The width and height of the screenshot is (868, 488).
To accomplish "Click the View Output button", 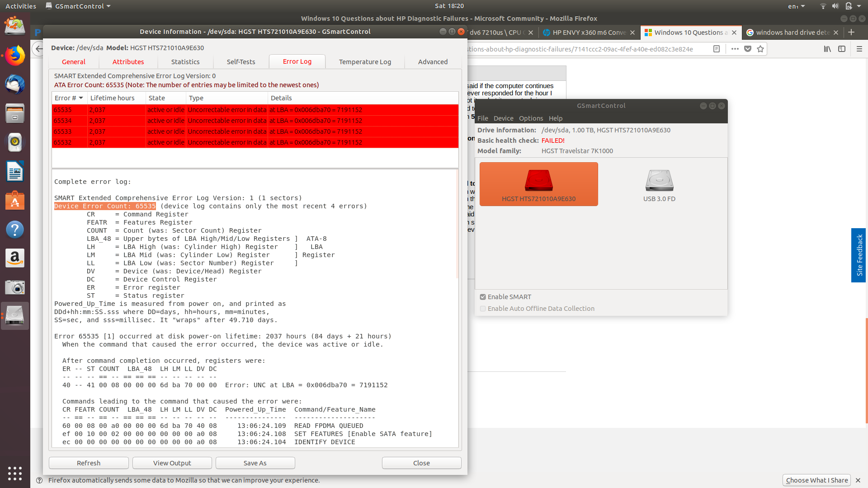I will (172, 463).
